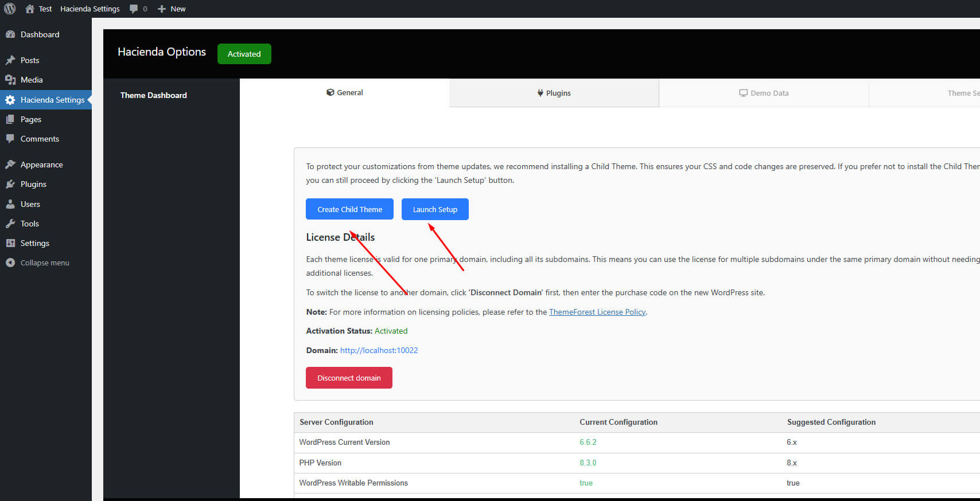Screen dimensions: 980x501
Task: Collapse the admin sidebar menu
Action: pos(46,263)
